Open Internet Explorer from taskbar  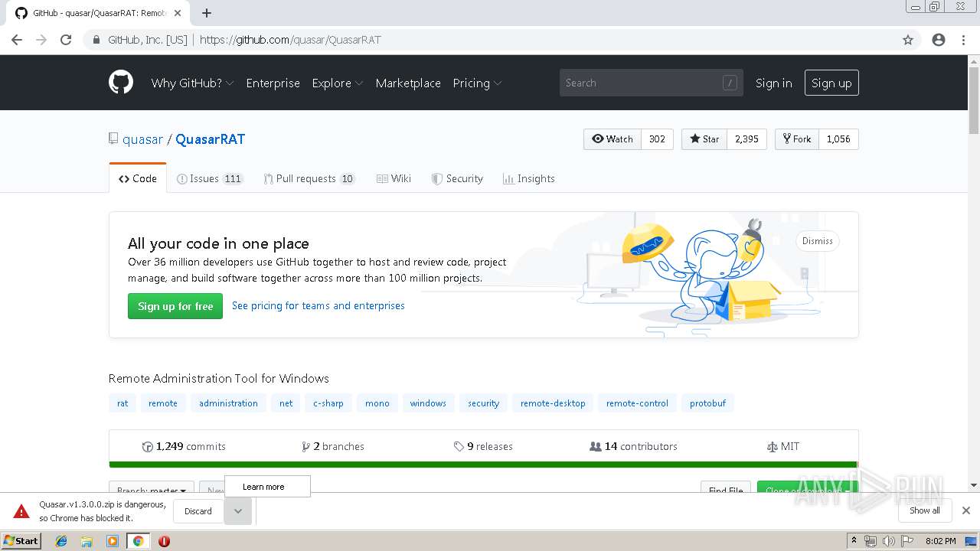(x=61, y=541)
